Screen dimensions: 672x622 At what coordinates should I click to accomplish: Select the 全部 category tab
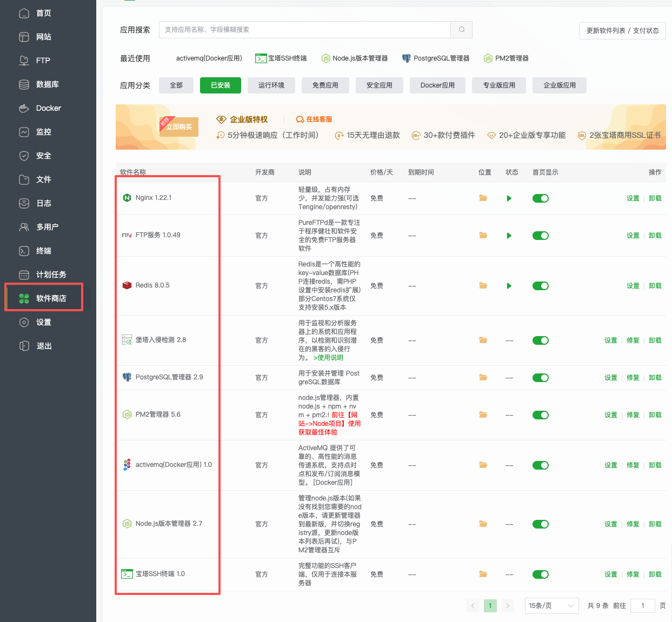[x=176, y=85]
